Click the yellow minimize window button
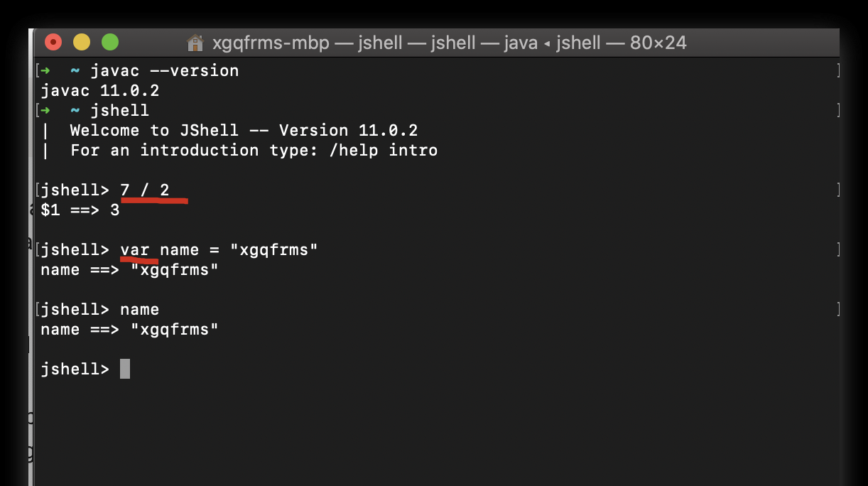 (x=82, y=43)
